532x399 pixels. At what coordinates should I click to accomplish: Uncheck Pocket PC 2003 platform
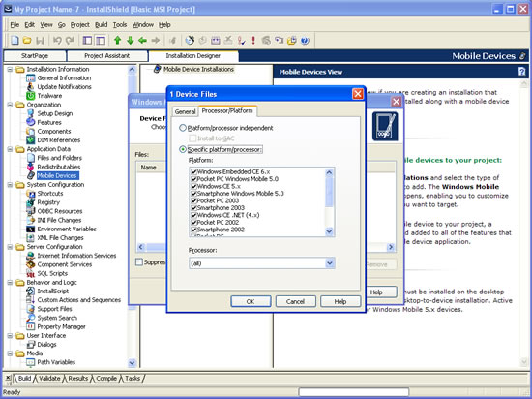click(193, 200)
